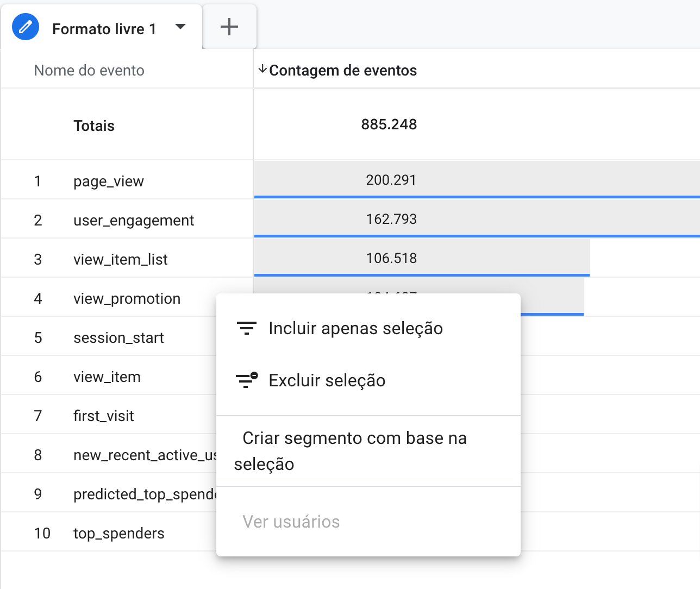Click the top_spenders event row
This screenshot has height=589, width=700.
click(x=118, y=534)
